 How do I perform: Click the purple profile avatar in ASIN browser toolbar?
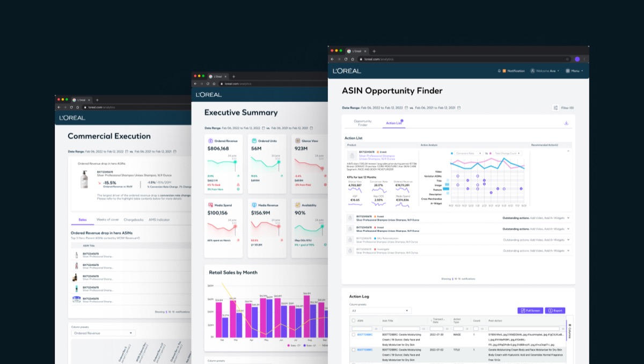577,59
